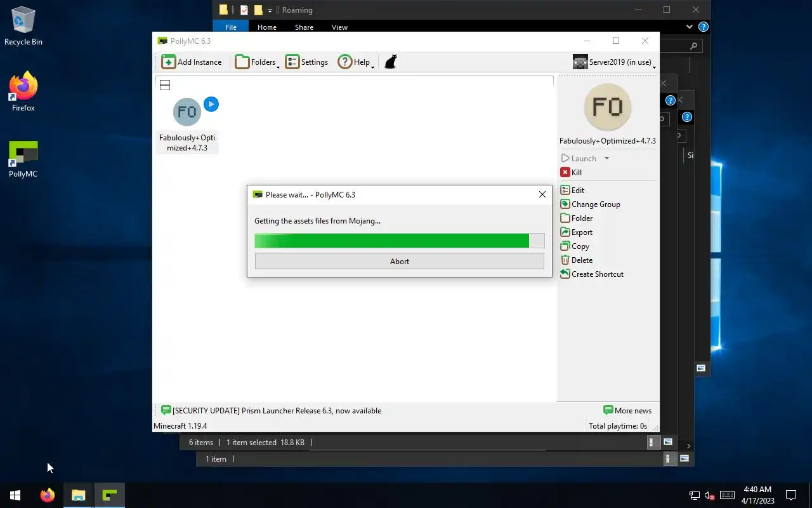Click Export in the sidebar
812x508 pixels.
576,232
